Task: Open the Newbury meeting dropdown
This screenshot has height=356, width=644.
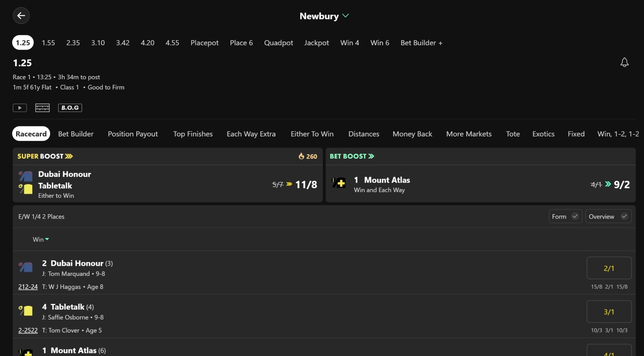Action: tap(324, 16)
